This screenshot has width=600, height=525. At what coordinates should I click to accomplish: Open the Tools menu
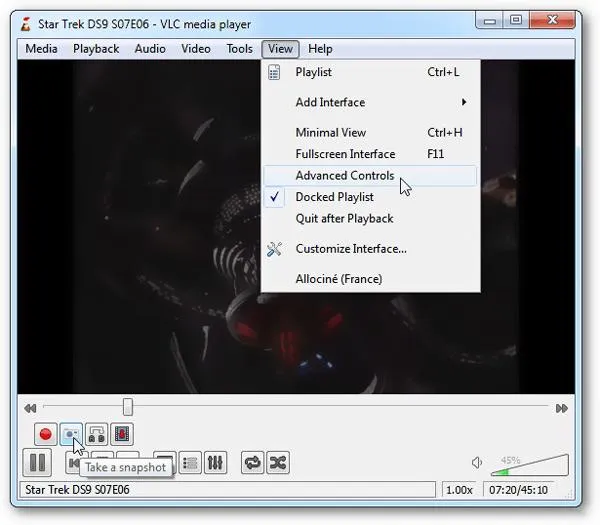click(x=240, y=49)
